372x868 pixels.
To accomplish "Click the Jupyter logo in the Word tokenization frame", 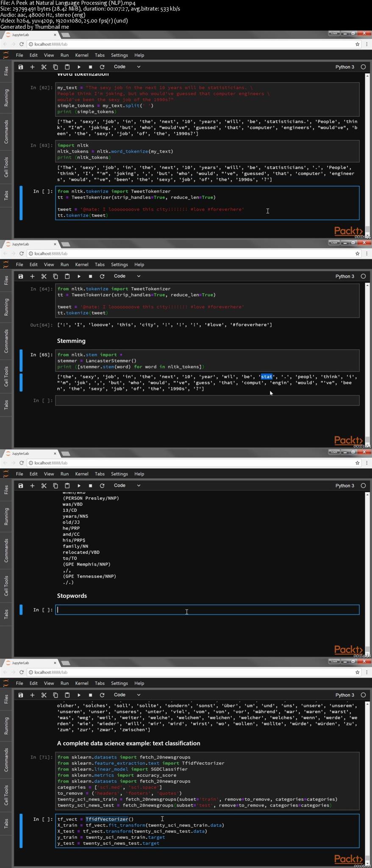I will [6, 55].
